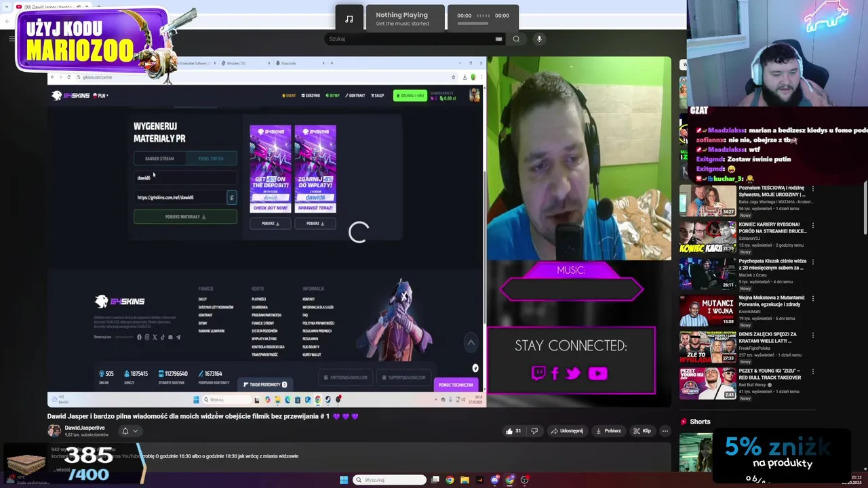Image resolution: width=868 pixels, height=488 pixels.
Task: Click Facebook icon under Stay Connected
Action: coord(555,373)
